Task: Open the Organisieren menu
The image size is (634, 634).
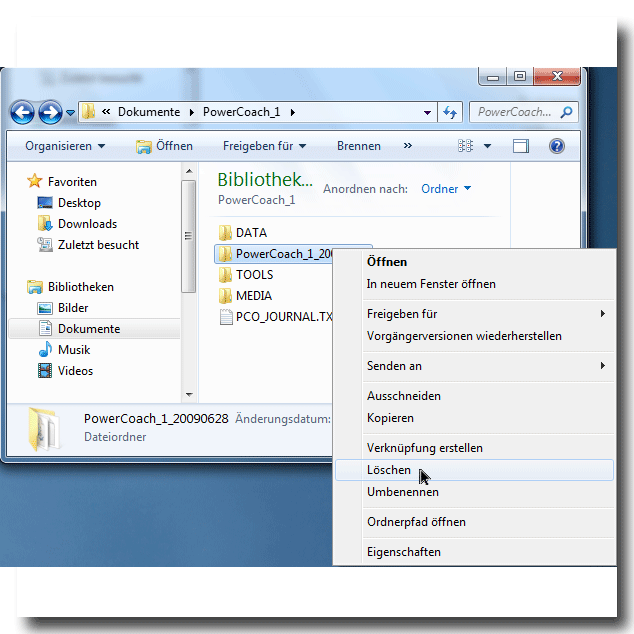Action: pyautogui.click(x=65, y=146)
